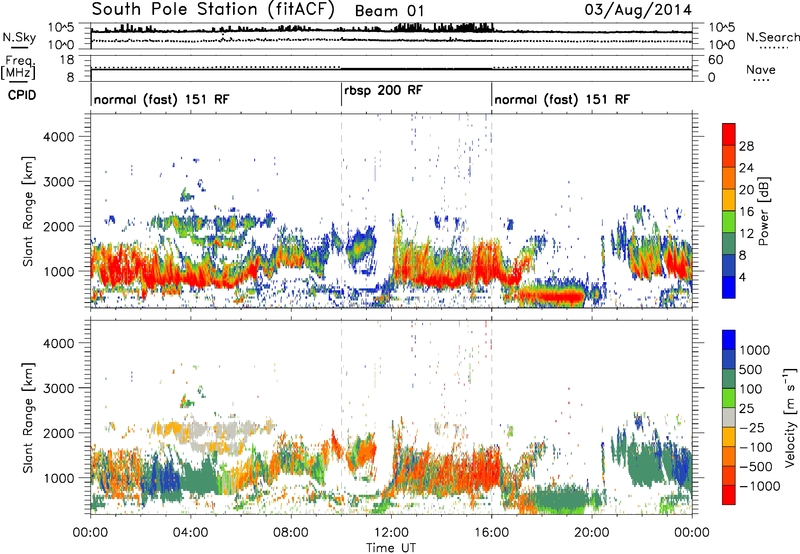Click the '16:00' time tick label

pos(491,533)
